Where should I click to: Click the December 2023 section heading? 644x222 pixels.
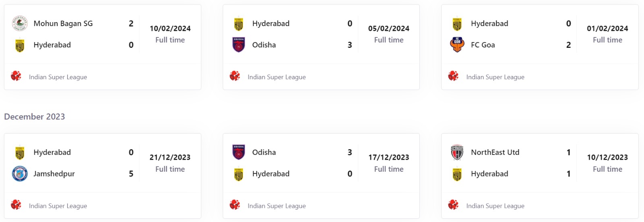pos(35,117)
